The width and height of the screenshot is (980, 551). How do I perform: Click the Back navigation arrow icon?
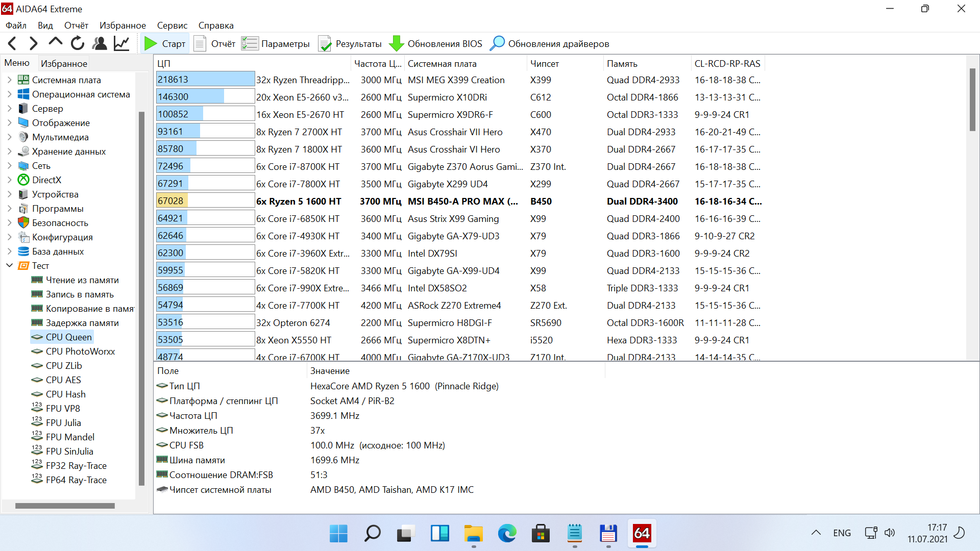(13, 44)
